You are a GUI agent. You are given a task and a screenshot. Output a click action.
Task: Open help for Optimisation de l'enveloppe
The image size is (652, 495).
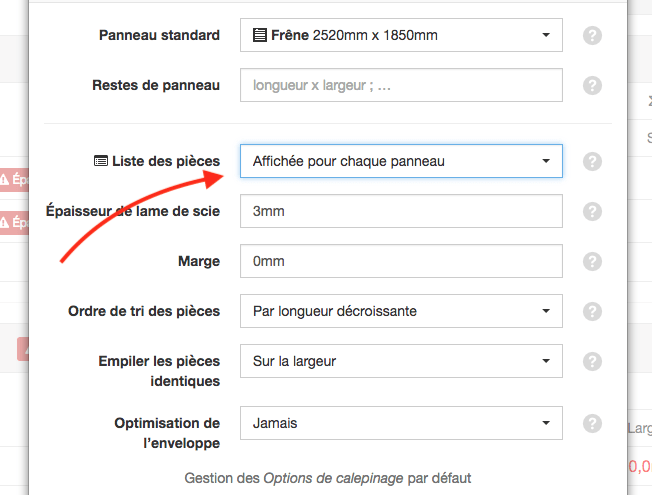pos(592,423)
